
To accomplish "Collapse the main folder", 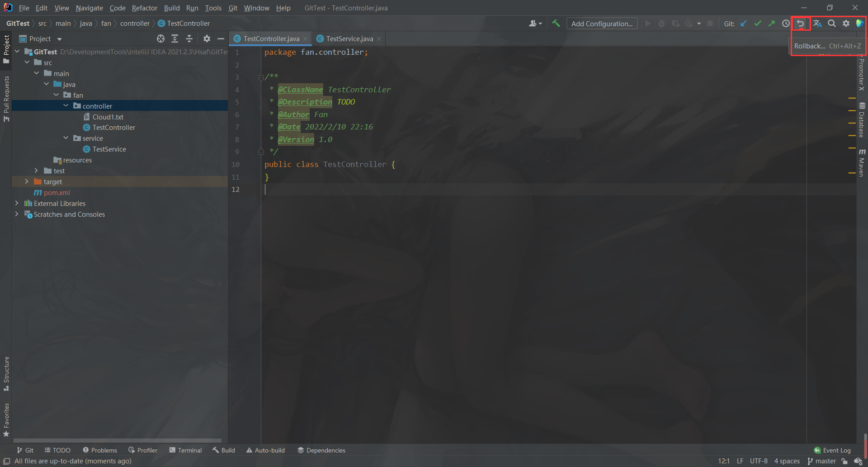I will [37, 73].
